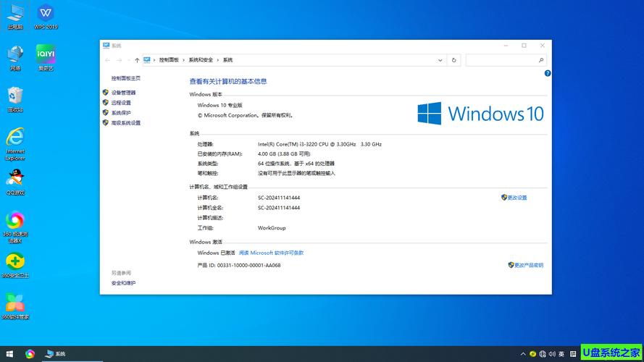This screenshot has height=362, width=644.
Task: Click 控制面板 in the breadcrumb path
Action: click(169, 60)
